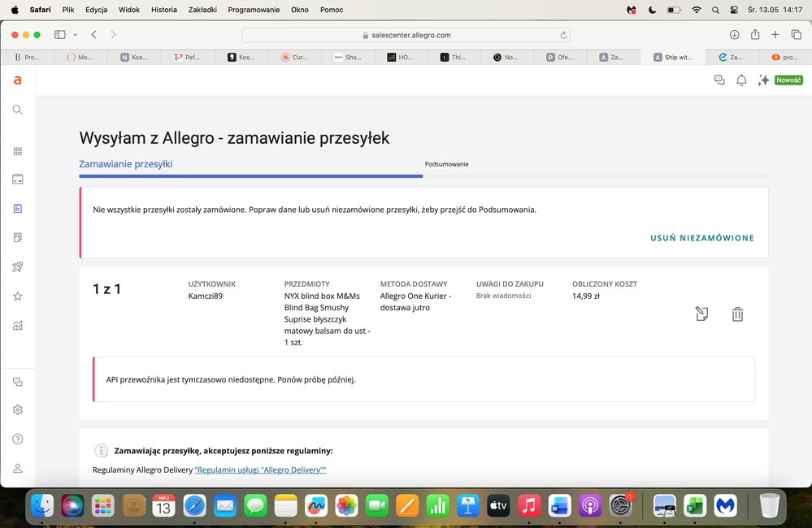Switch to the Ofe... browser tab

[560, 58]
